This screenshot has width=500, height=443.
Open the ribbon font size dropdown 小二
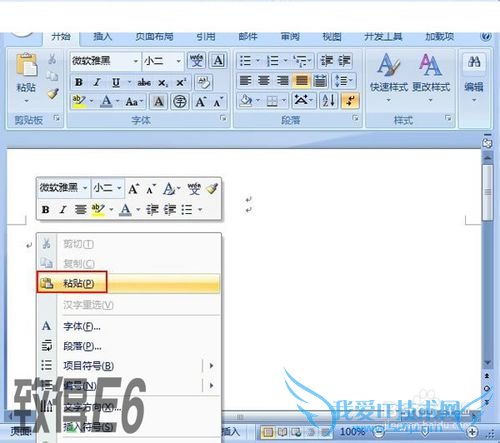click(x=179, y=61)
